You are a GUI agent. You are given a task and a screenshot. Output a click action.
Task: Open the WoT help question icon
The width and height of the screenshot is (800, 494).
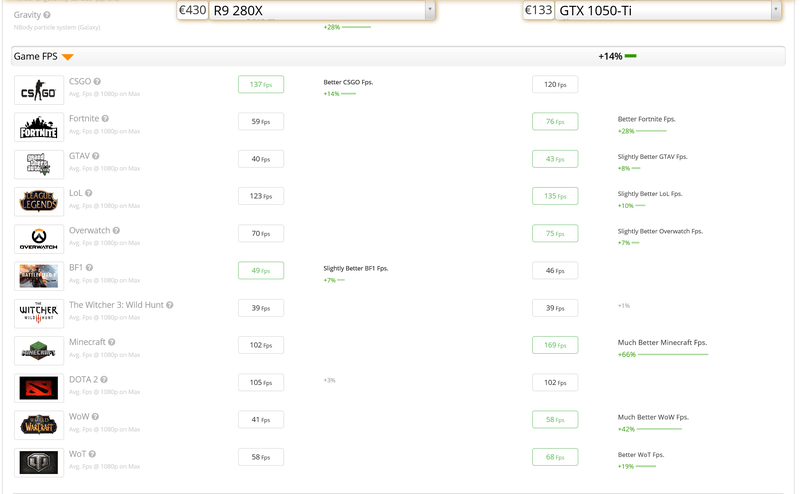tap(92, 454)
